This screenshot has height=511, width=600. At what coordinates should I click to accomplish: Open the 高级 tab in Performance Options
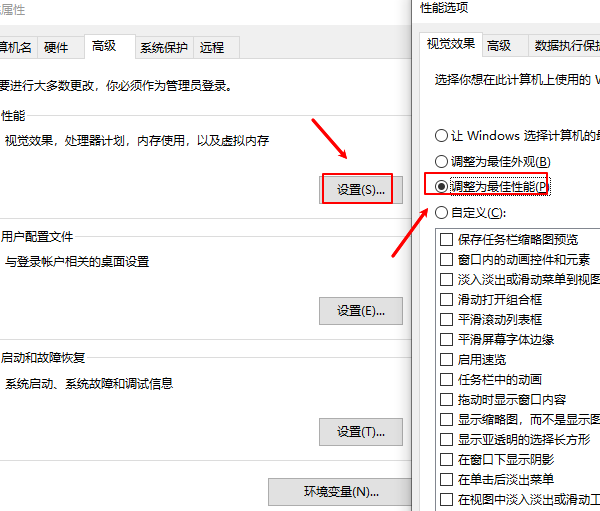[505, 46]
